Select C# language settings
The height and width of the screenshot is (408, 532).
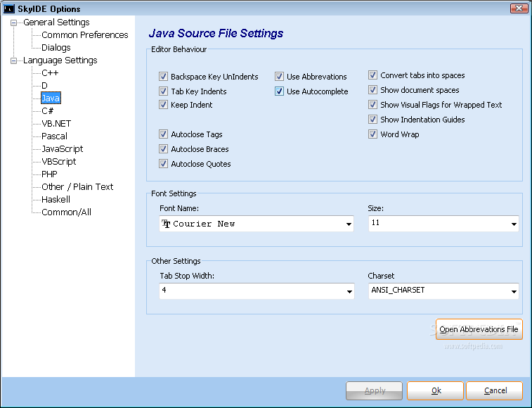(48, 110)
